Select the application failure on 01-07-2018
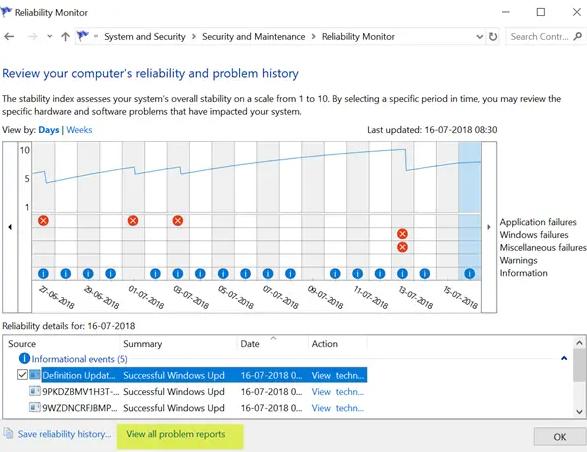The width and height of the screenshot is (587, 452). tap(133, 221)
